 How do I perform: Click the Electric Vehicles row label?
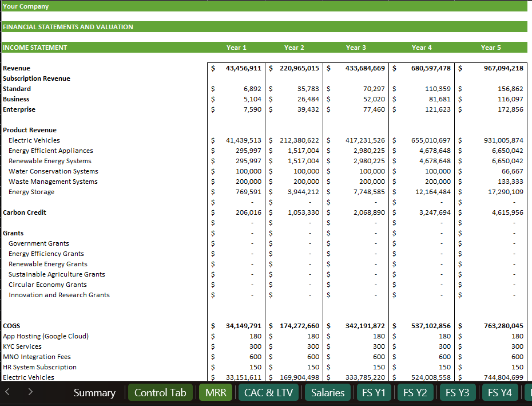click(33, 140)
